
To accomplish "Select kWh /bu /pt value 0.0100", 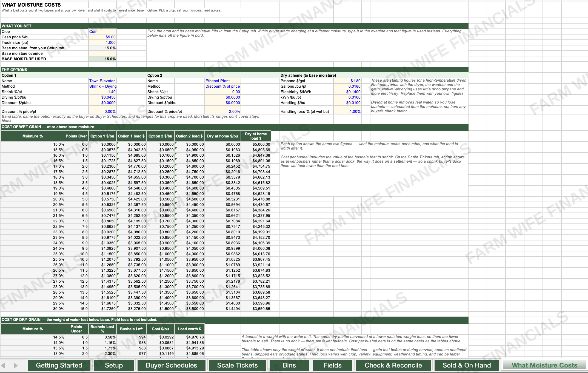I will [347, 97].
